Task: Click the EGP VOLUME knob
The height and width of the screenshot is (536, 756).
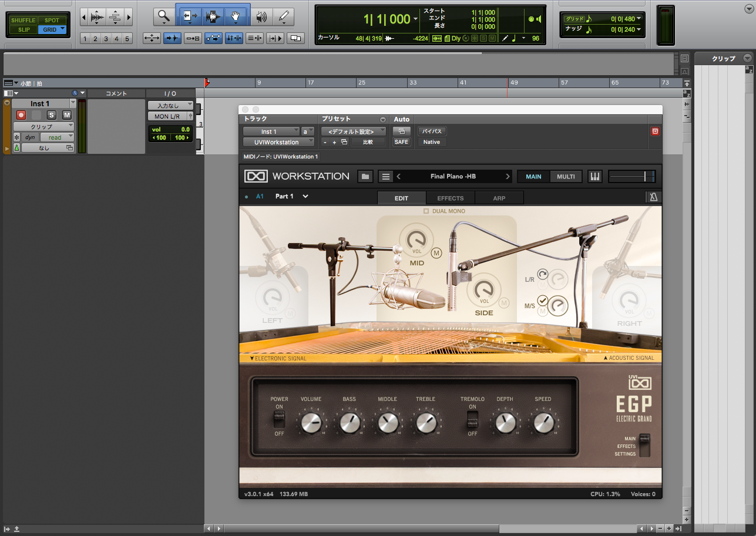Action: tap(311, 422)
